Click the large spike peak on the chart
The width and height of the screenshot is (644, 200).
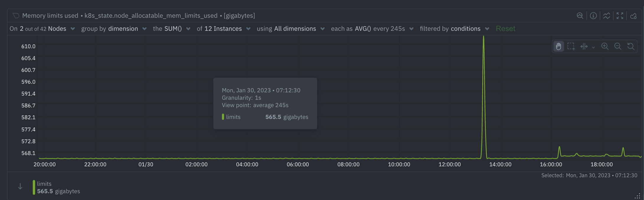coord(483,37)
